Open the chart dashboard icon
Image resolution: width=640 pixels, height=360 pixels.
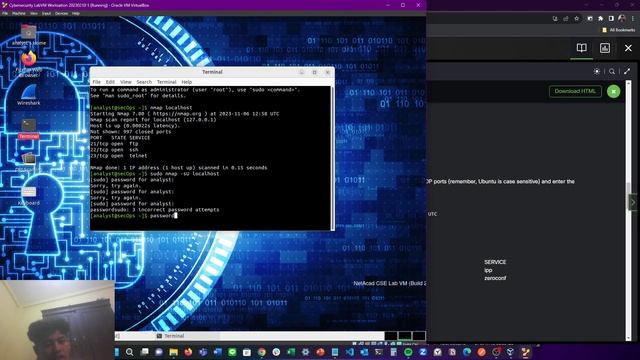[605, 48]
